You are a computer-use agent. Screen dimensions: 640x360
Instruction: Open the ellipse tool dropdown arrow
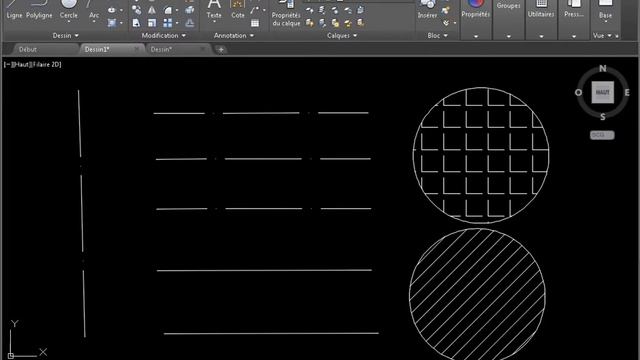tap(121, 10)
